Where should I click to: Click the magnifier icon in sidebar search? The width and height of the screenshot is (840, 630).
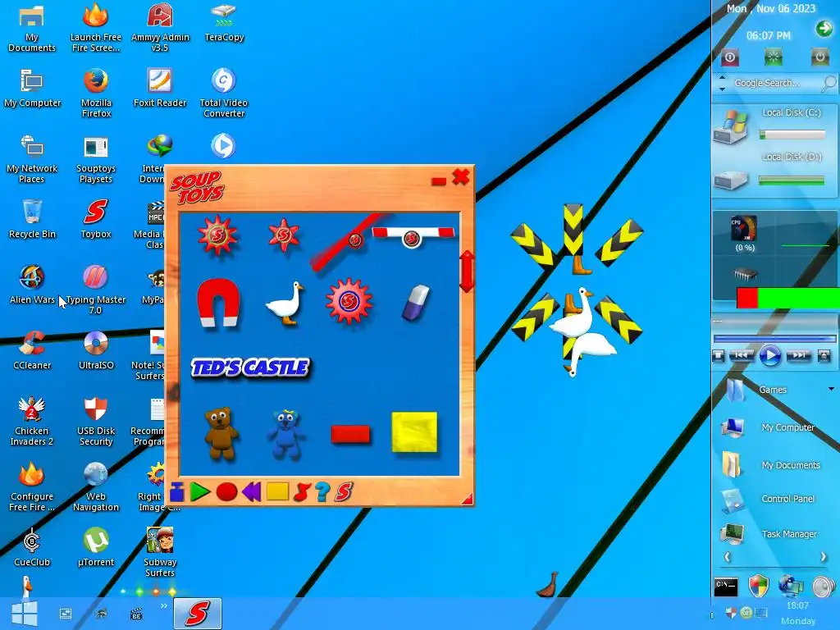point(829,83)
